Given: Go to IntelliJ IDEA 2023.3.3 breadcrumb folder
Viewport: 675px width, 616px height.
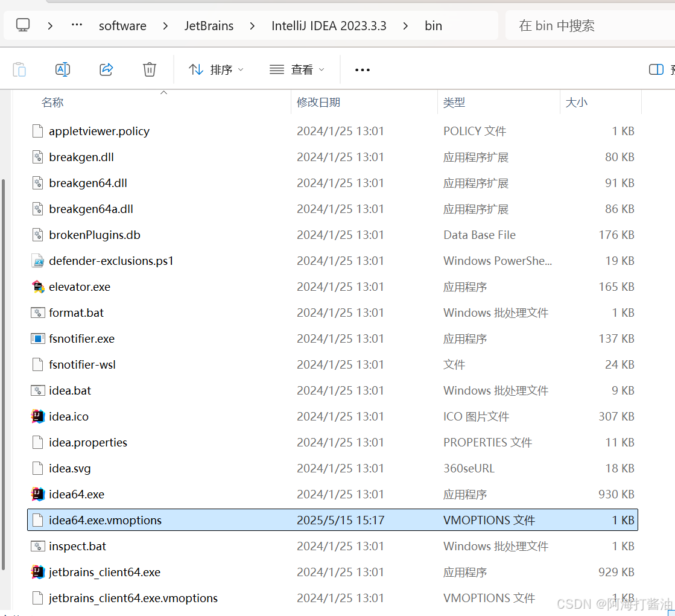Looking at the screenshot, I should pyautogui.click(x=329, y=26).
